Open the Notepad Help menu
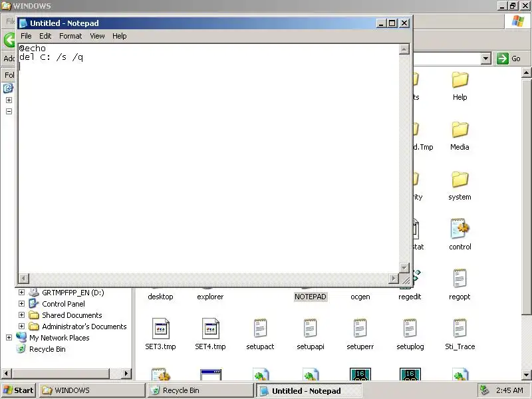Image resolution: width=532 pixels, height=399 pixels. click(120, 36)
